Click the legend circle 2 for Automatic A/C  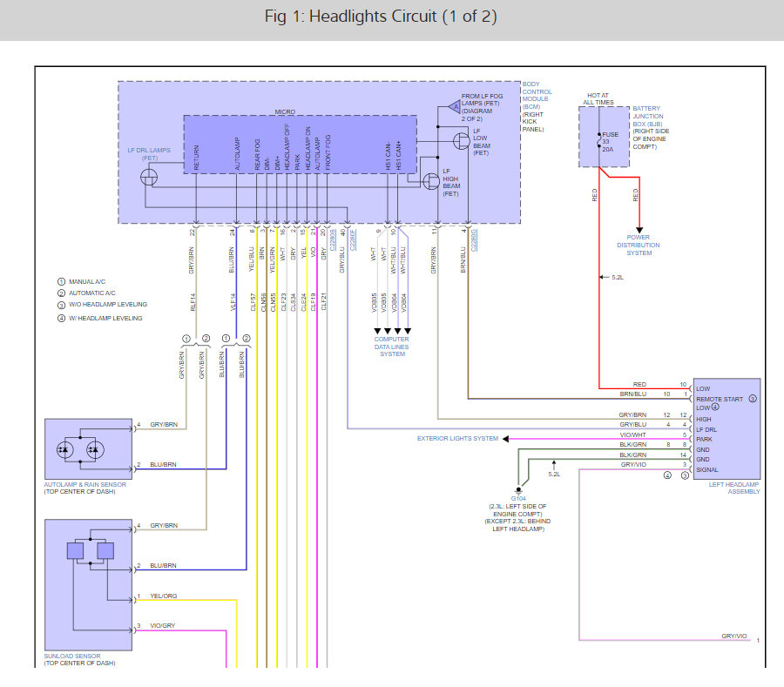tap(62, 293)
